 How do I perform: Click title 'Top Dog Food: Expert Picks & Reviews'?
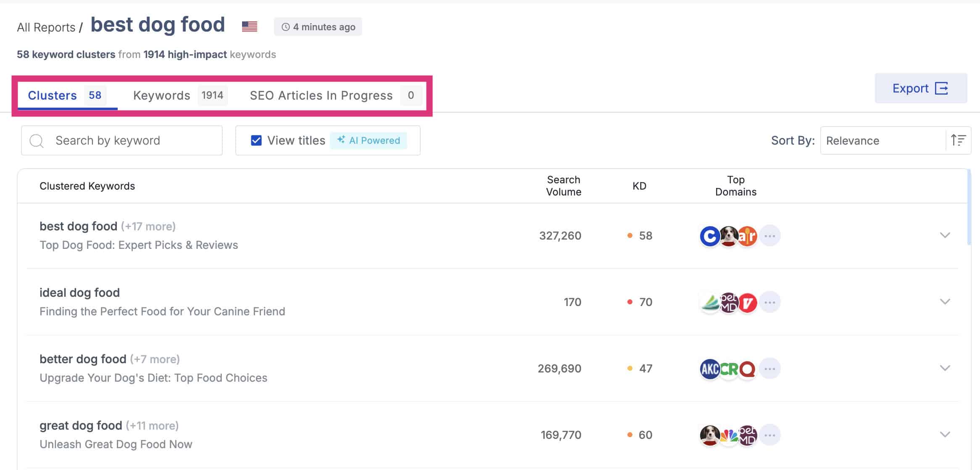tap(139, 245)
